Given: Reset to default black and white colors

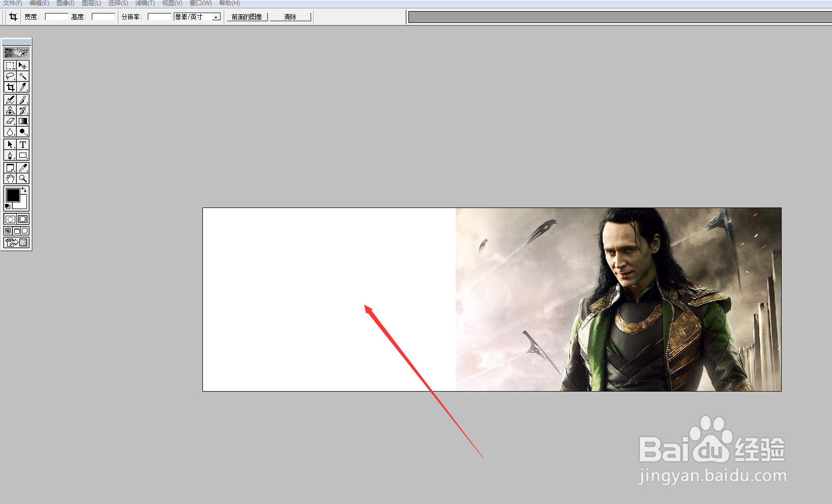Looking at the screenshot, I should [8, 206].
